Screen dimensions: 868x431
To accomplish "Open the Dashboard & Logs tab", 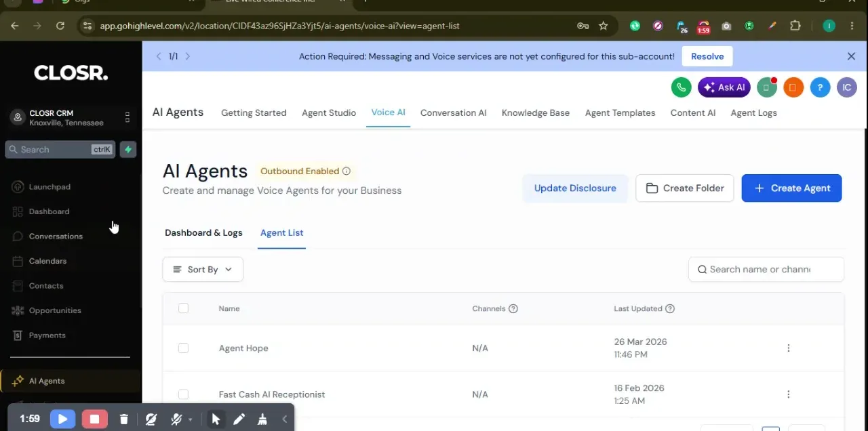I will click(203, 233).
